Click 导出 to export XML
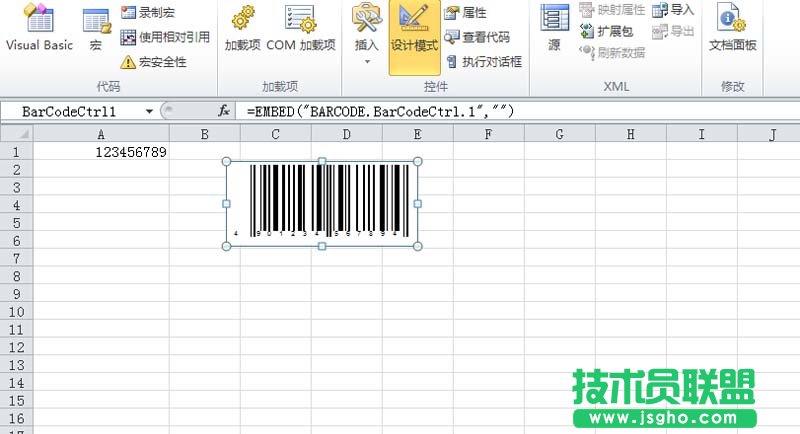Screen dimensions: 800x434 pos(673,31)
